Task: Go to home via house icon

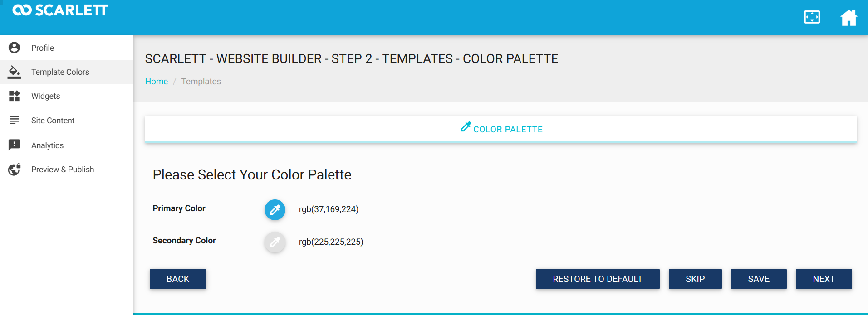Action: coord(848,18)
